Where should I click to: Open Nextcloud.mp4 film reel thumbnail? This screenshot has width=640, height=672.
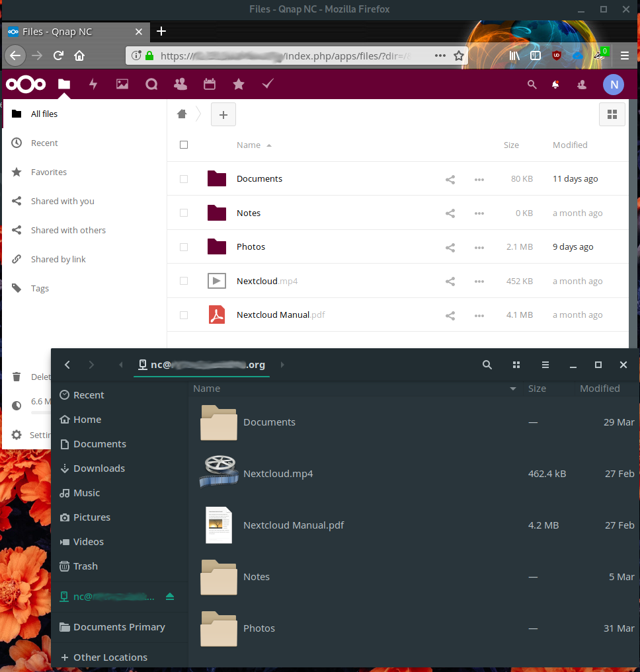(x=219, y=472)
